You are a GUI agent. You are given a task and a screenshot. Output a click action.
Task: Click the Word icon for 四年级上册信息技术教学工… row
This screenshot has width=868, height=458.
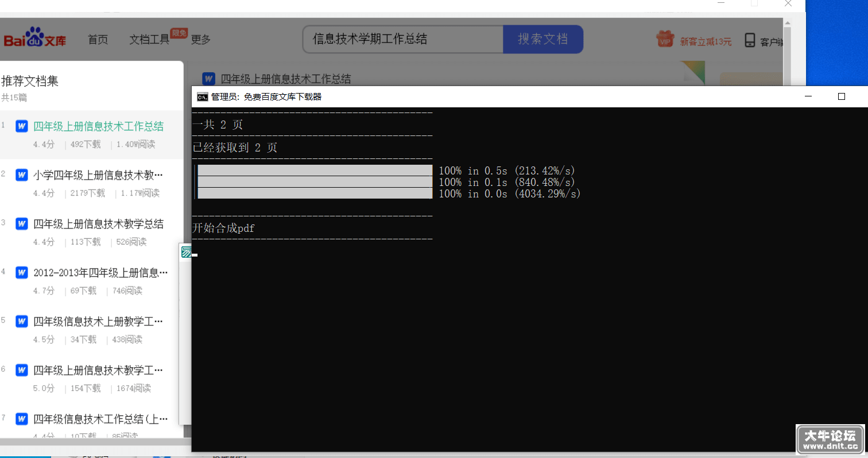click(x=22, y=370)
